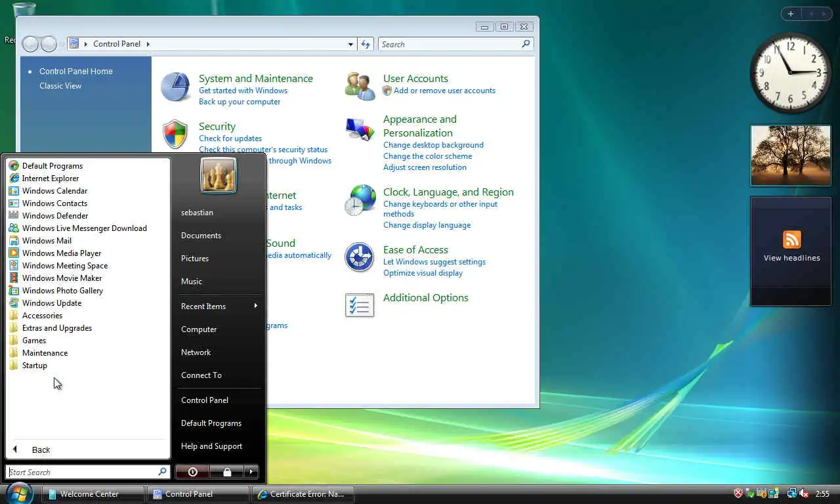Click the muted volume tray icon
This screenshot has height=504, width=840.
804,493
